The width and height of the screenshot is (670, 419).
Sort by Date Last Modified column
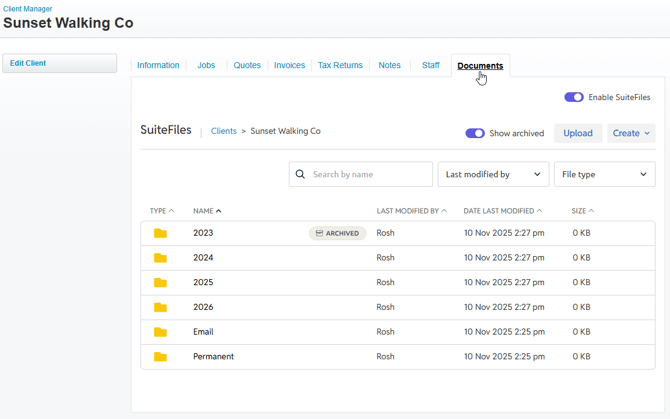coord(502,211)
